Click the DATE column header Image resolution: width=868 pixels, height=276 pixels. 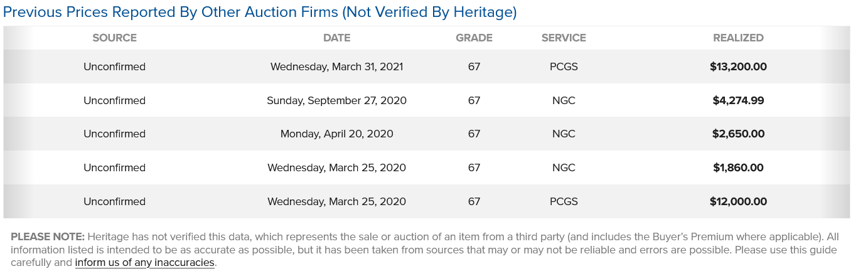pyautogui.click(x=336, y=38)
